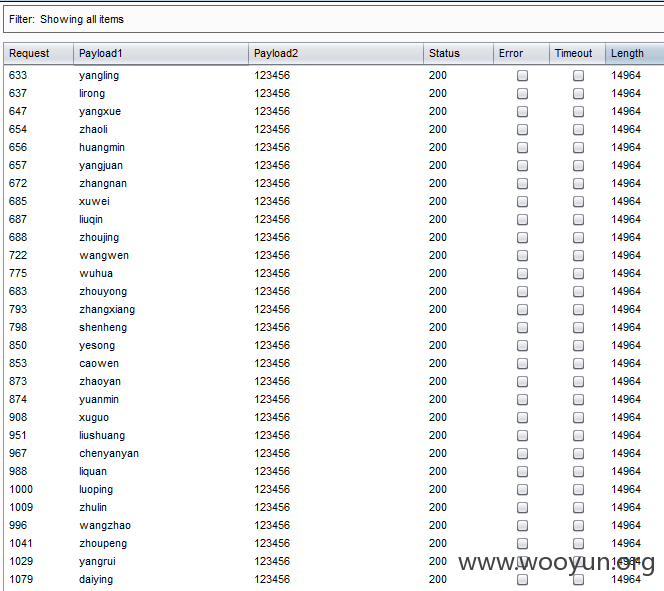Click Status 200 in request 1079 row
This screenshot has height=591, width=664.
(x=437, y=579)
